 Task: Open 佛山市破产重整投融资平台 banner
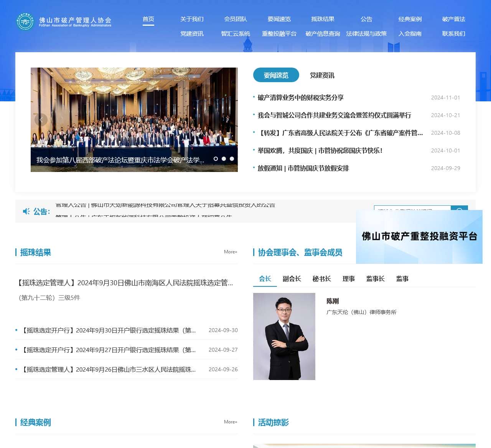(x=419, y=236)
